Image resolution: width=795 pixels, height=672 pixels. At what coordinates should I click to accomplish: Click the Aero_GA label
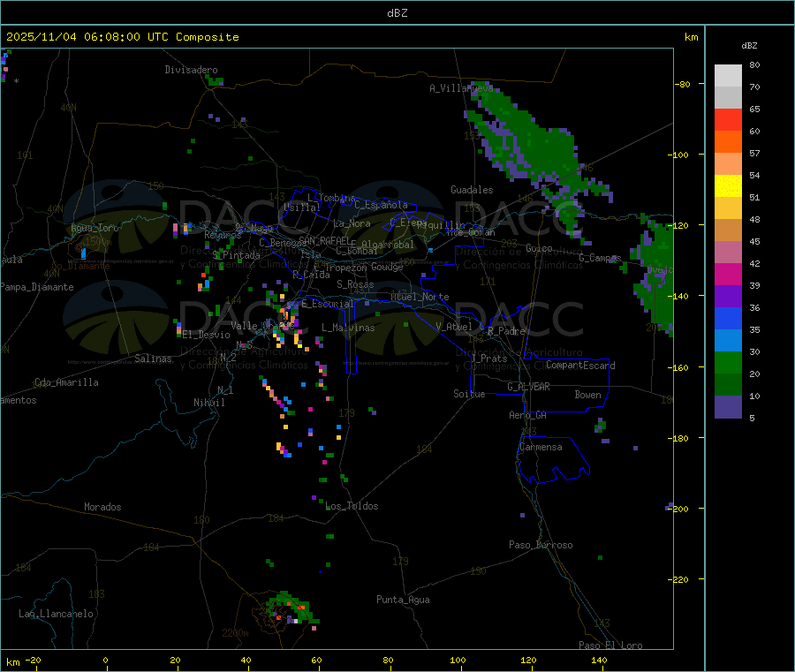pos(527,415)
